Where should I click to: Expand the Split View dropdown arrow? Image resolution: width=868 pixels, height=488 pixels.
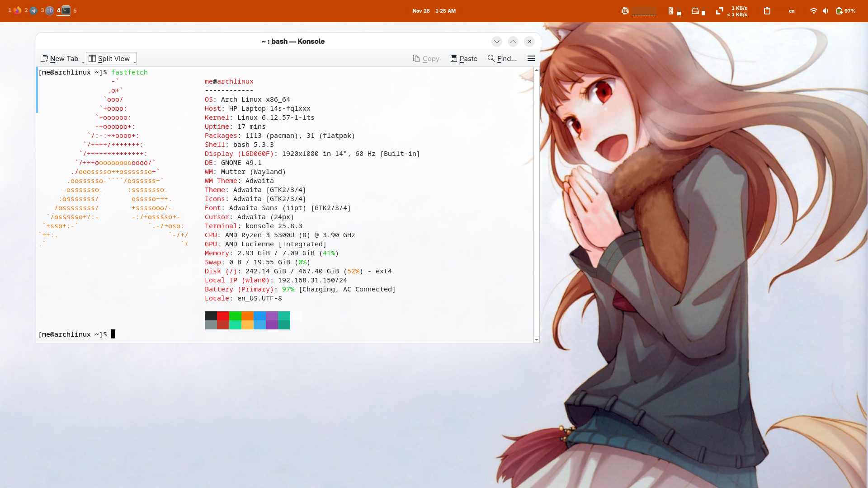pyautogui.click(x=135, y=62)
